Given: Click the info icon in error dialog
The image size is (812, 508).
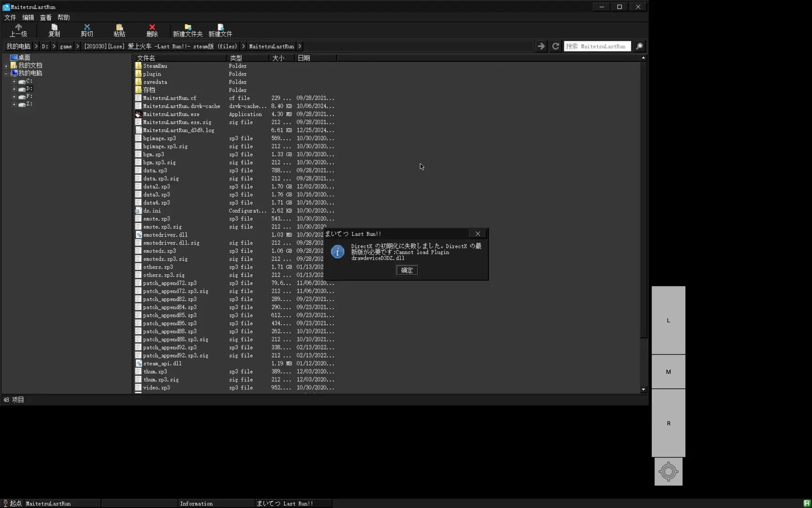Looking at the screenshot, I should click(337, 252).
